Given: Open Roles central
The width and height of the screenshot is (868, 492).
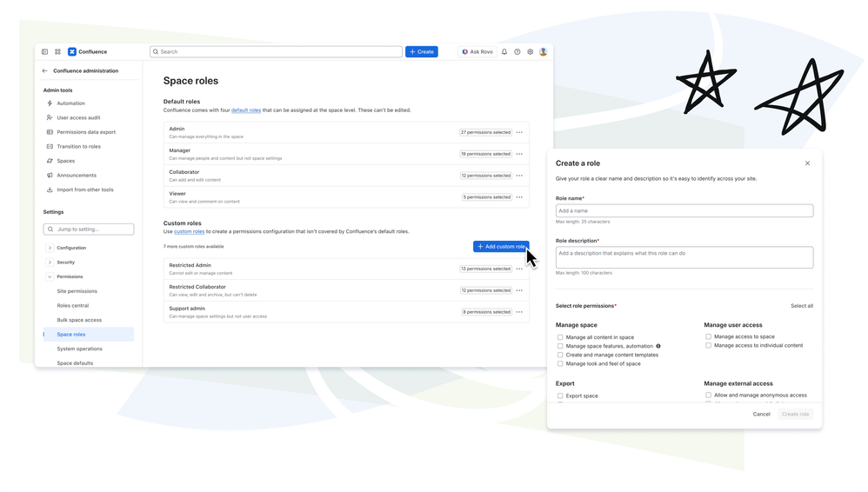Looking at the screenshot, I should tap(72, 305).
